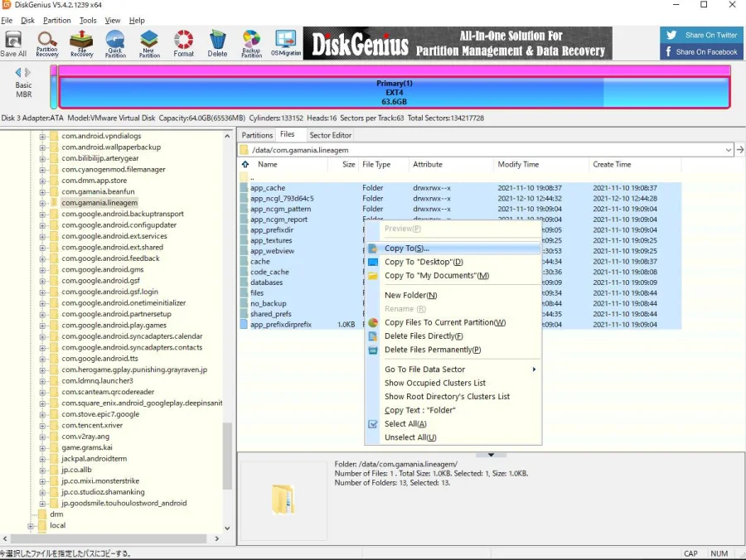
Task: Launch the File Recovery tool
Action: 81,44
